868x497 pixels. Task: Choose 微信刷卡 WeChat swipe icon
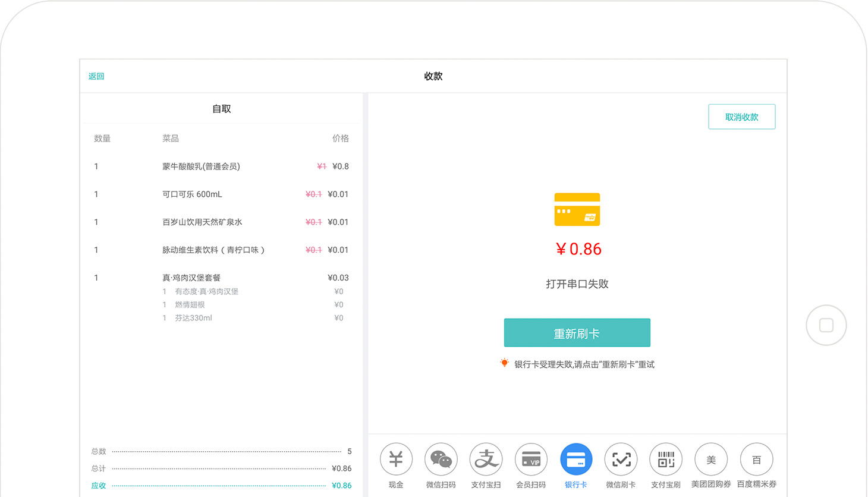pos(621,459)
